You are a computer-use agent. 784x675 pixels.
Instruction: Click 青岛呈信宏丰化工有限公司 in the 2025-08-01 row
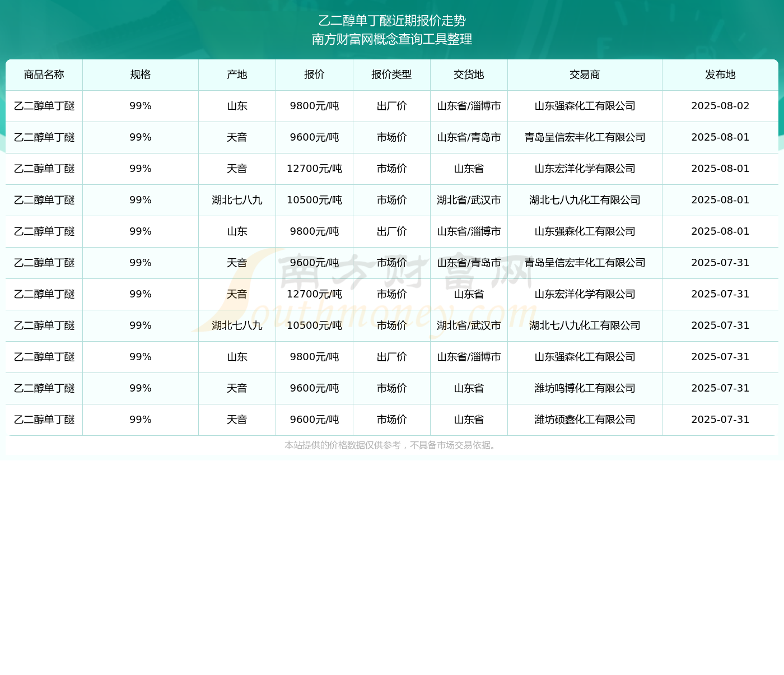click(x=585, y=137)
